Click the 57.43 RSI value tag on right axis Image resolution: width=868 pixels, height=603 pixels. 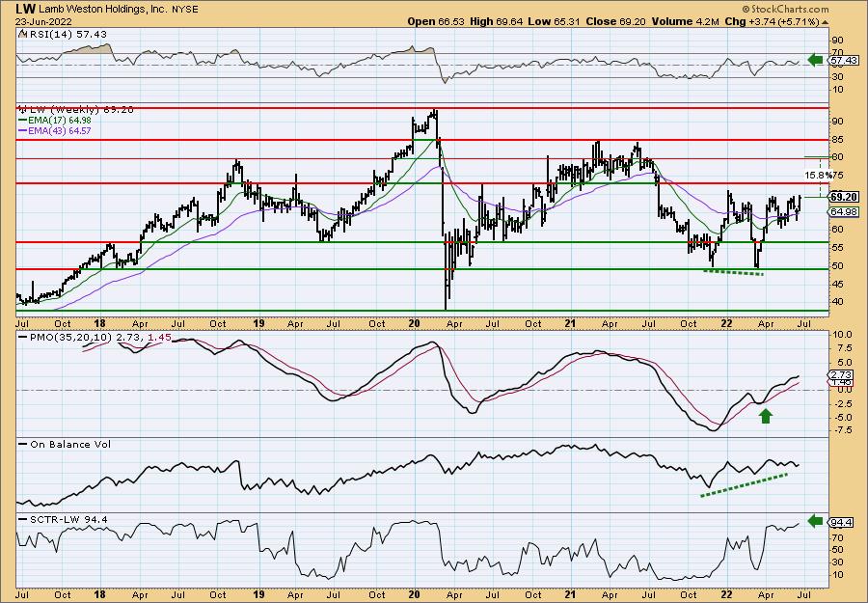pos(844,60)
